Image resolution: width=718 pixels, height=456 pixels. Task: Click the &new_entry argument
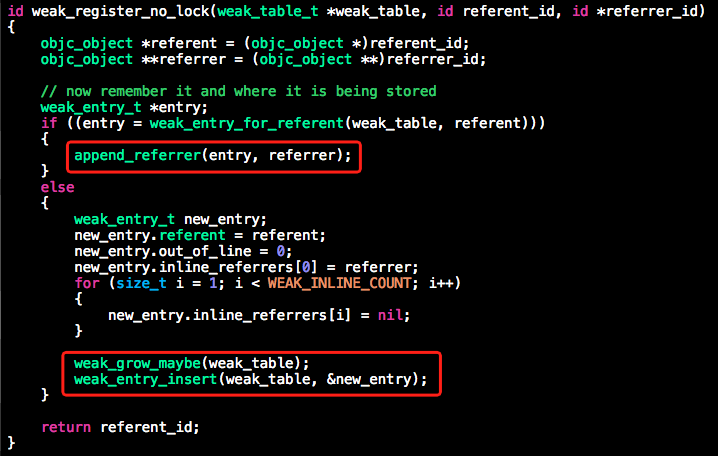[x=369, y=380]
